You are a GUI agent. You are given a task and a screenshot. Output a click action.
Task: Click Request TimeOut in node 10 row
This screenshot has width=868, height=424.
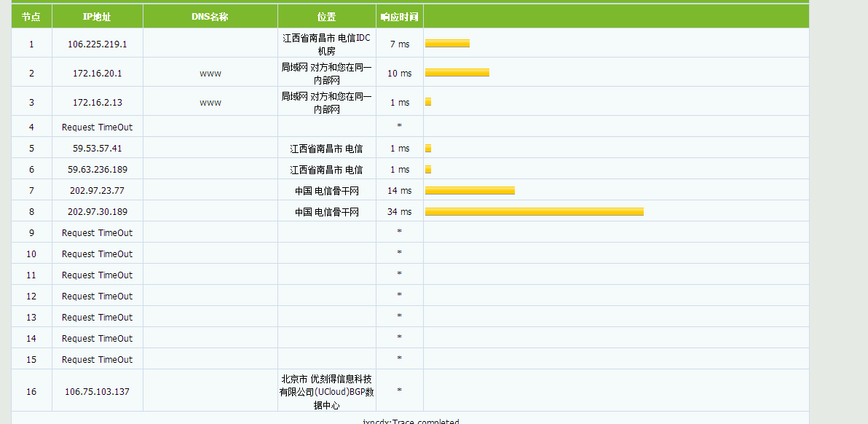click(98, 254)
